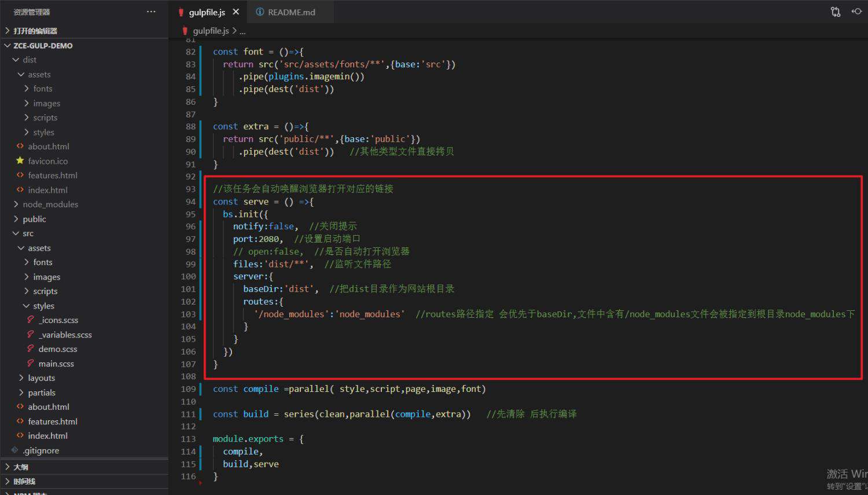Click the breadcrumb ellipsis after gulpfile.js

click(242, 31)
